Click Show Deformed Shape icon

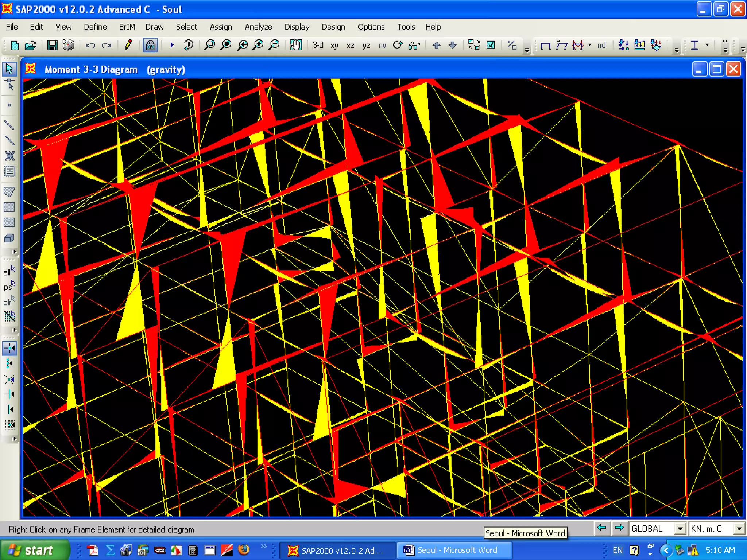click(x=562, y=45)
